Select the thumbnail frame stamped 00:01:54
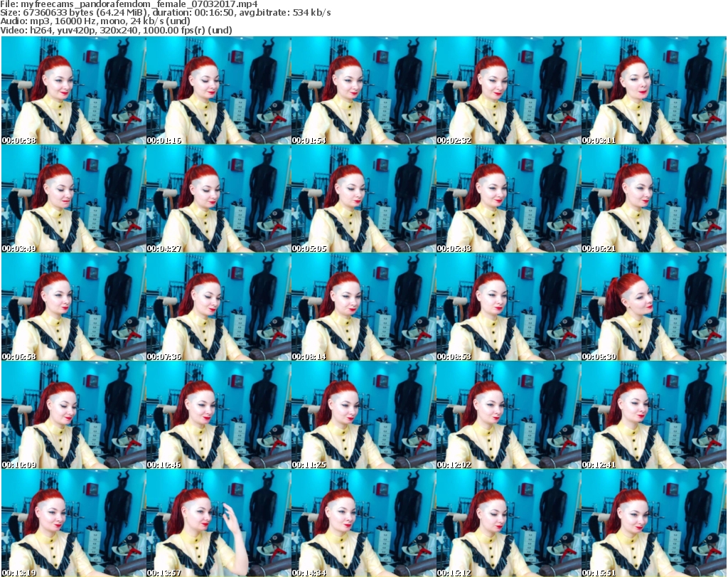Screen dimensions: 728x577 363,90
